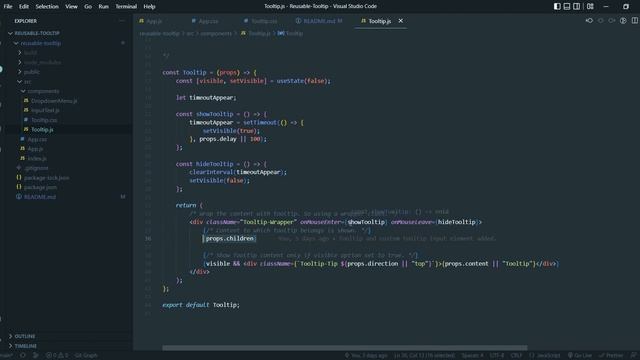
Task: Open the Explorer views and more actions ellipsis
Action: pyautogui.click(x=122, y=21)
